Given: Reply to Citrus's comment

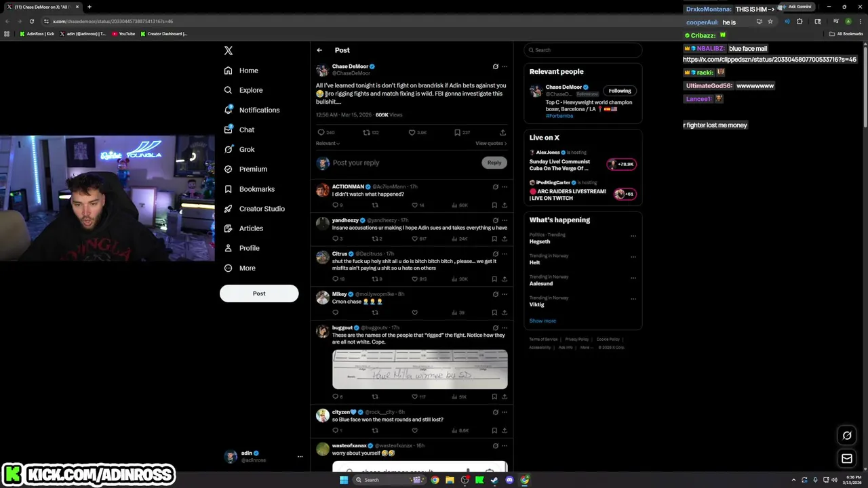Looking at the screenshot, I should click(x=335, y=279).
